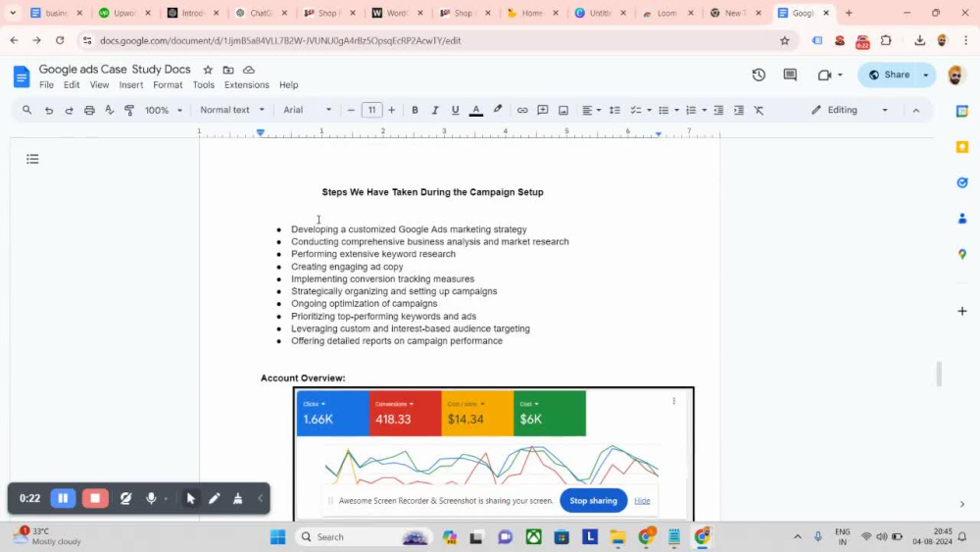This screenshot has height=552, width=980.
Task: Star the Google ads Case Study document
Action: click(208, 70)
